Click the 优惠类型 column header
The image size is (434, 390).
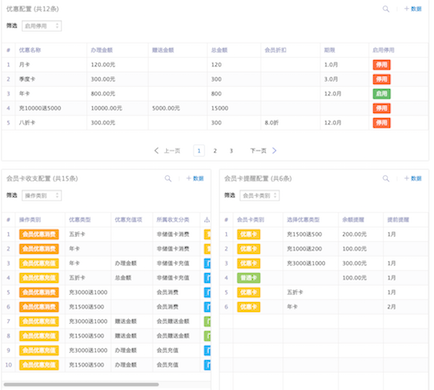click(x=80, y=220)
